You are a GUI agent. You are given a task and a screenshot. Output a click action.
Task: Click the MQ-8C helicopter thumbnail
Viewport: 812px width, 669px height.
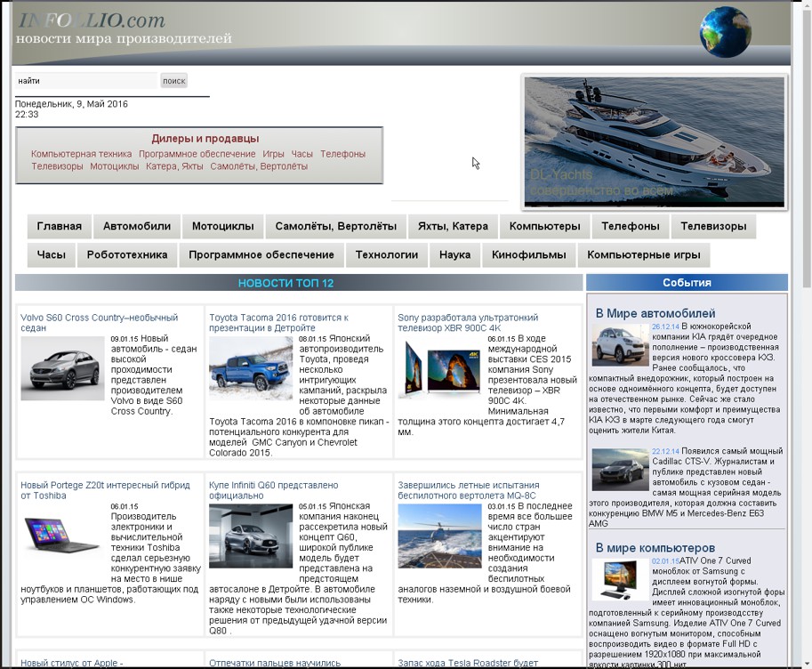coord(439,536)
